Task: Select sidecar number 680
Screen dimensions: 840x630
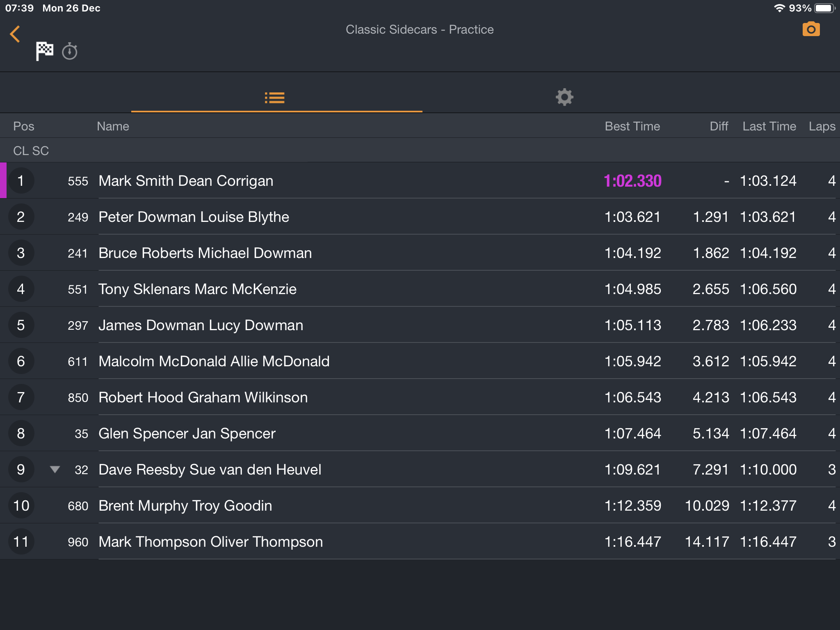Action: tap(78, 506)
